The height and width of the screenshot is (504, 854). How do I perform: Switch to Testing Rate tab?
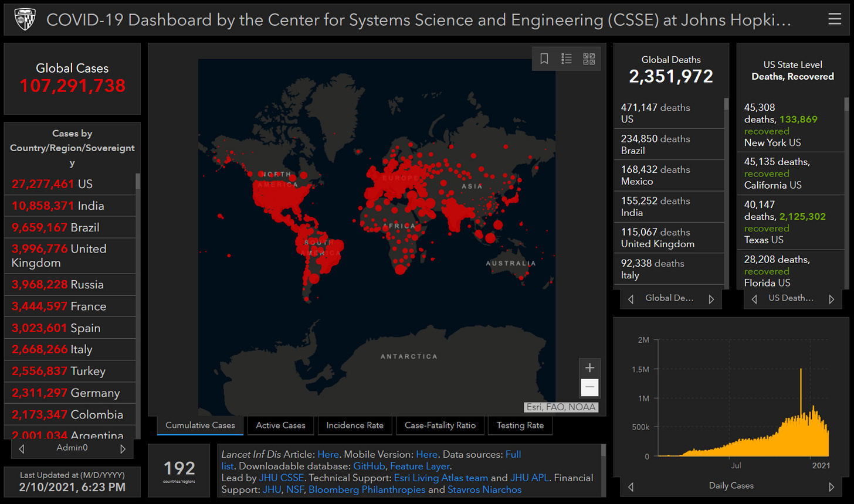[x=520, y=425]
